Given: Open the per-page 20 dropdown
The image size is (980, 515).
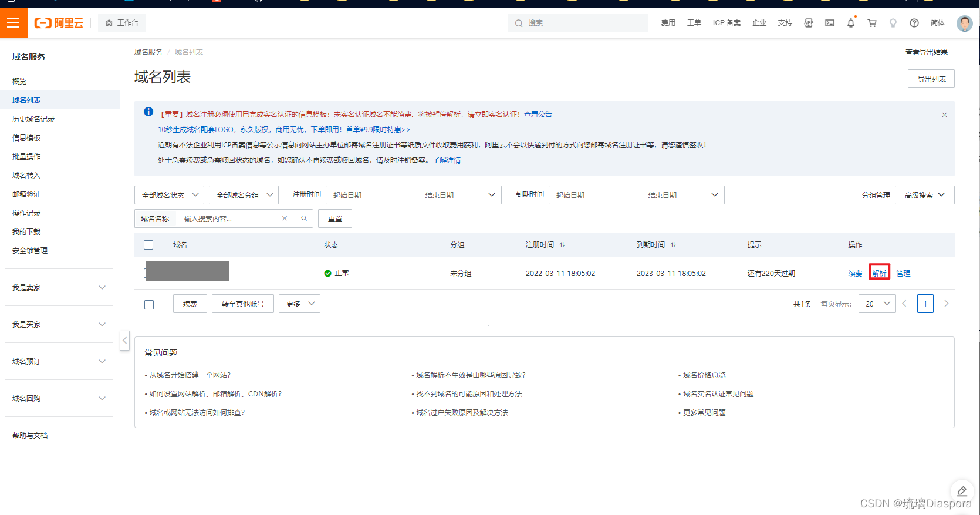Looking at the screenshot, I should [877, 304].
